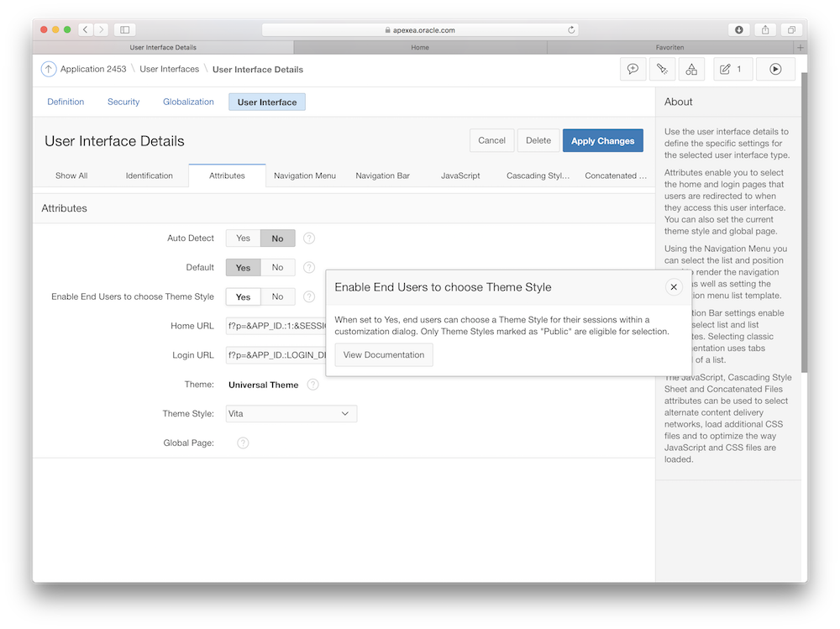The width and height of the screenshot is (840, 629).
Task: Disable Enable End Users to choose Theme Style
Action: pos(277,296)
